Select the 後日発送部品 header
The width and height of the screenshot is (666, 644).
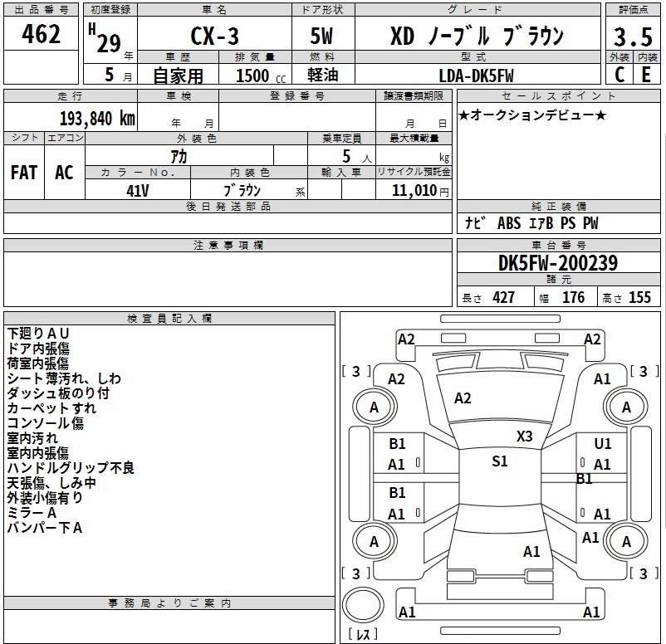(228, 207)
